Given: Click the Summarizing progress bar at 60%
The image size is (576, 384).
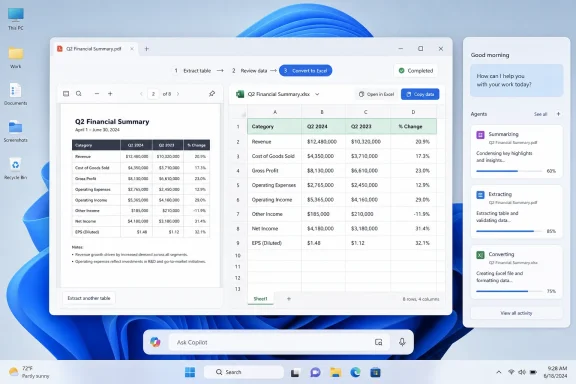Looking at the screenshot, I should pos(509,171).
